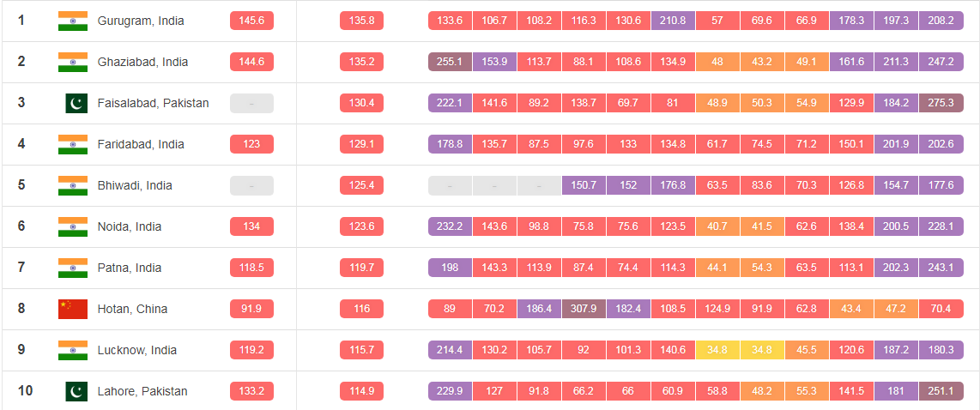This screenshot has height=410, width=980.
Task: Click India flag icon beside Patna
Action: pos(73,268)
